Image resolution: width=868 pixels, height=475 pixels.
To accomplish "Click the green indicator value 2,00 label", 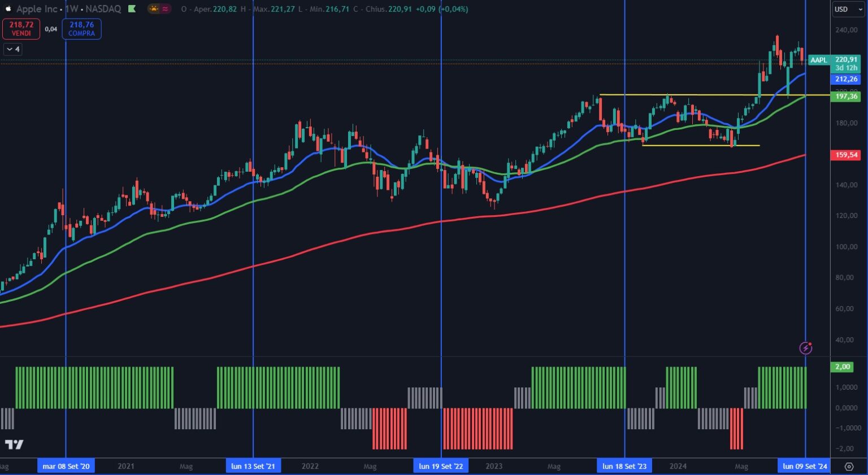I will (842, 367).
